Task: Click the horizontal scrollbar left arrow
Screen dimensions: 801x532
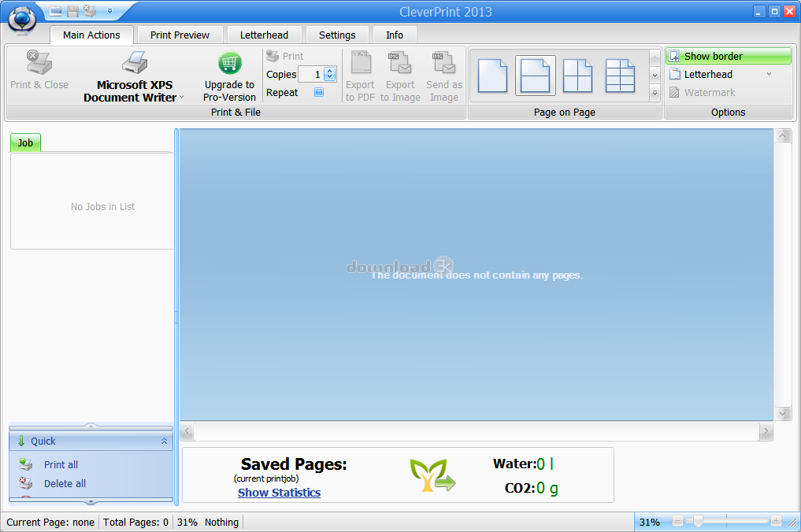Action: tap(187, 431)
